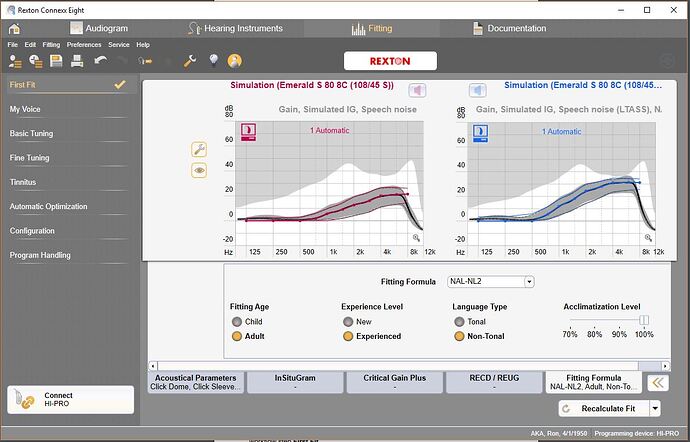Click the Documentation page icon

(x=477, y=29)
